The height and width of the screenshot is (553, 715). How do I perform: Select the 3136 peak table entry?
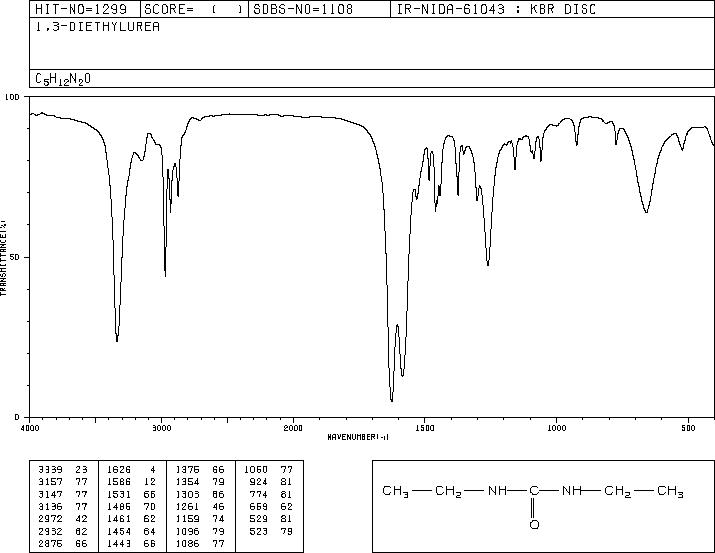click(62, 506)
